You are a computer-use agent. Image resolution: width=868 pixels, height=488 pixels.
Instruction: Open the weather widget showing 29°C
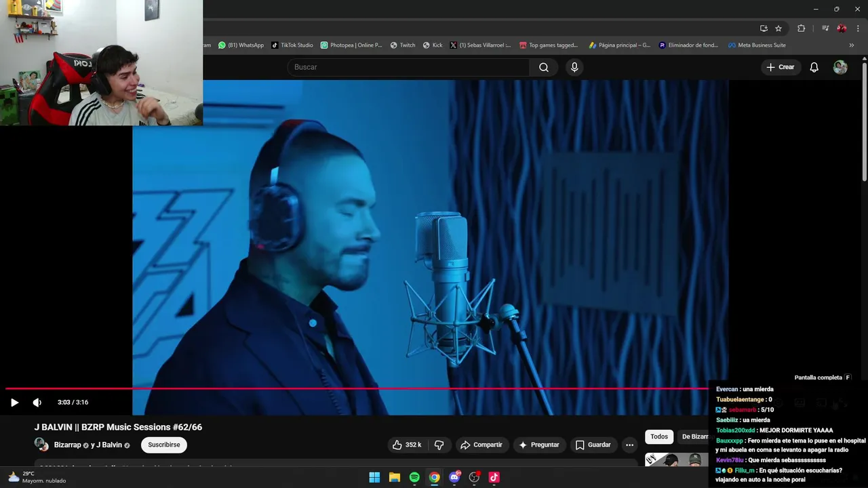(x=37, y=477)
